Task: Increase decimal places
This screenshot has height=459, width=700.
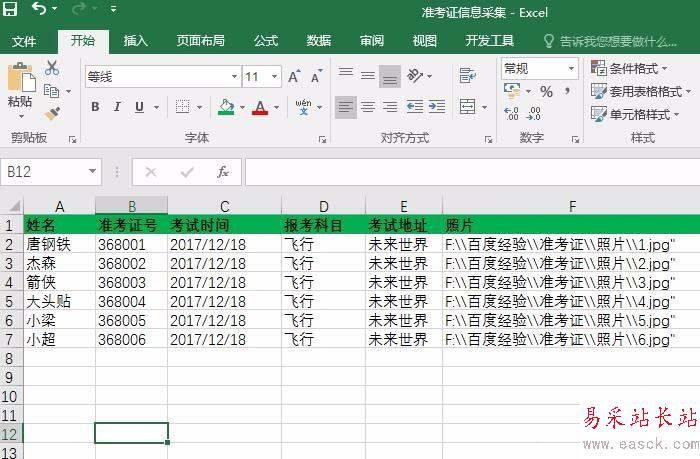Action: [511, 114]
